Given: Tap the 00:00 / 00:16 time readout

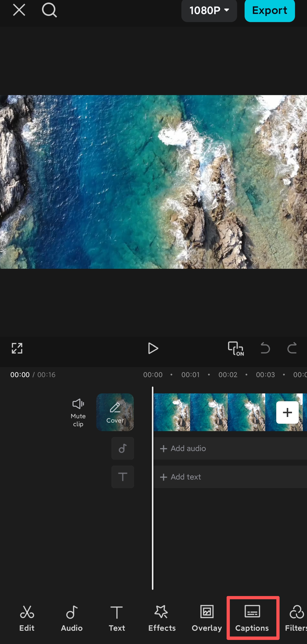Looking at the screenshot, I should [x=33, y=375].
